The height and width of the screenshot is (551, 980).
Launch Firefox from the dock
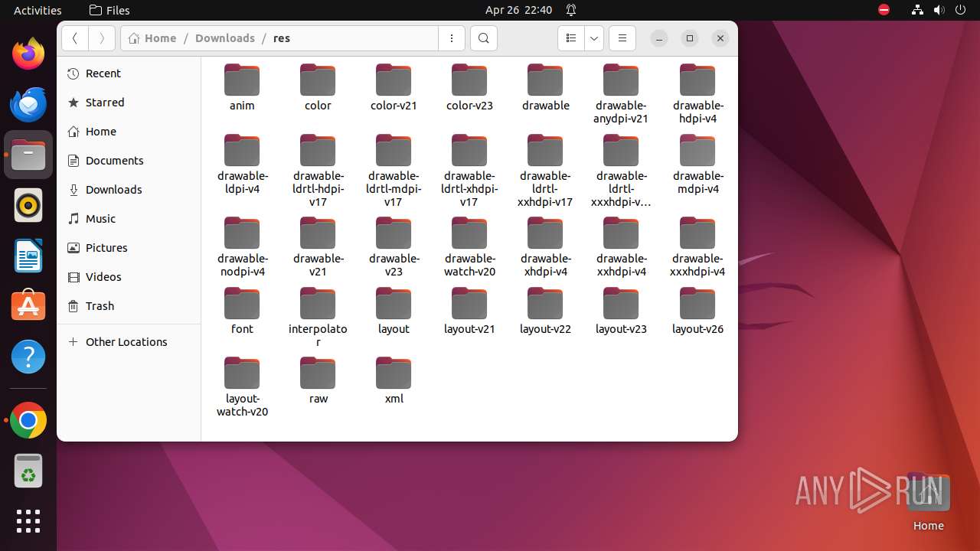28,54
